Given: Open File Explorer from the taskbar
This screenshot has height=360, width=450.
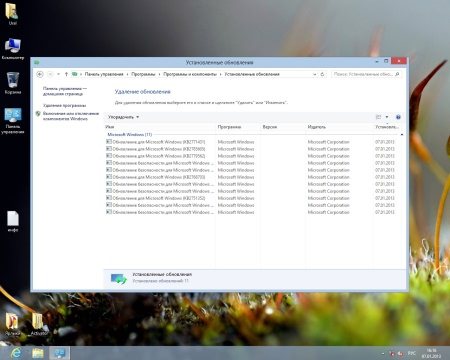Looking at the screenshot, I should coord(38,353).
